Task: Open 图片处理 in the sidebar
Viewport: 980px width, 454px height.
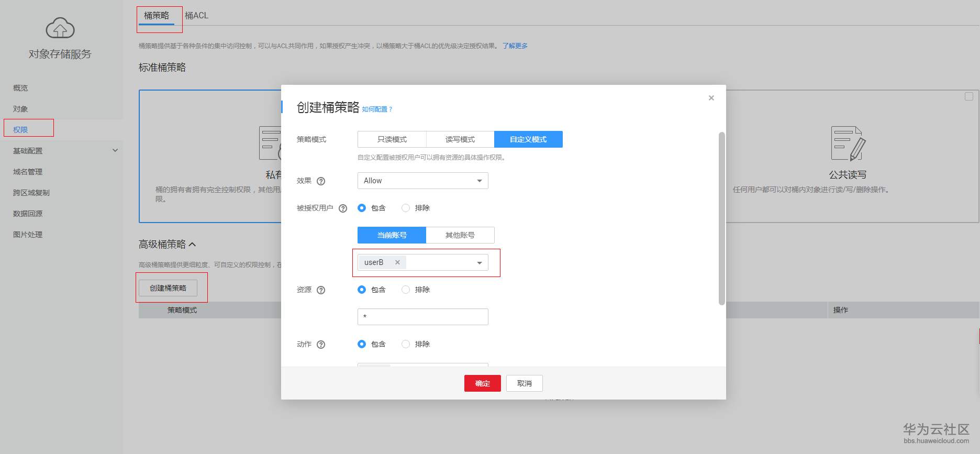Action: [x=28, y=235]
